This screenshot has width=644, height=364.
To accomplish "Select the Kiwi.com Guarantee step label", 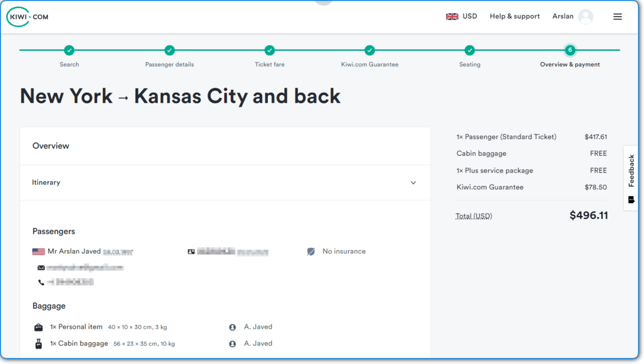I will (x=370, y=65).
